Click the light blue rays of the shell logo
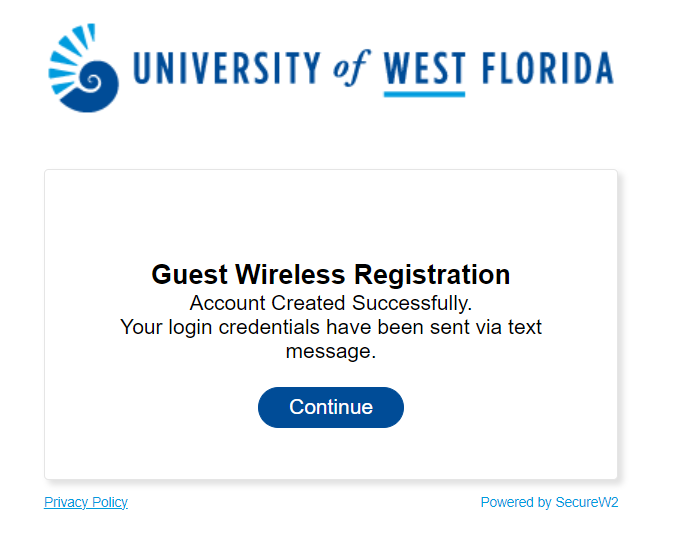This screenshot has height=538, width=689. pyautogui.click(x=68, y=57)
